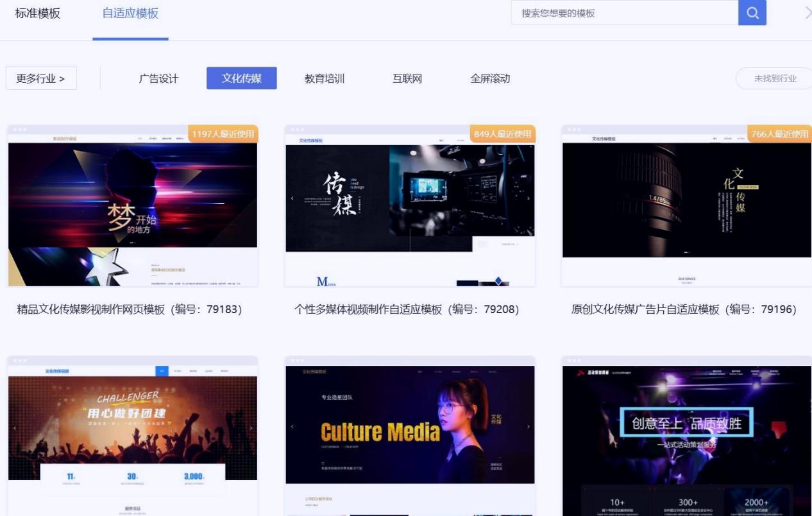
Task: Click the template search input field
Action: (x=625, y=13)
